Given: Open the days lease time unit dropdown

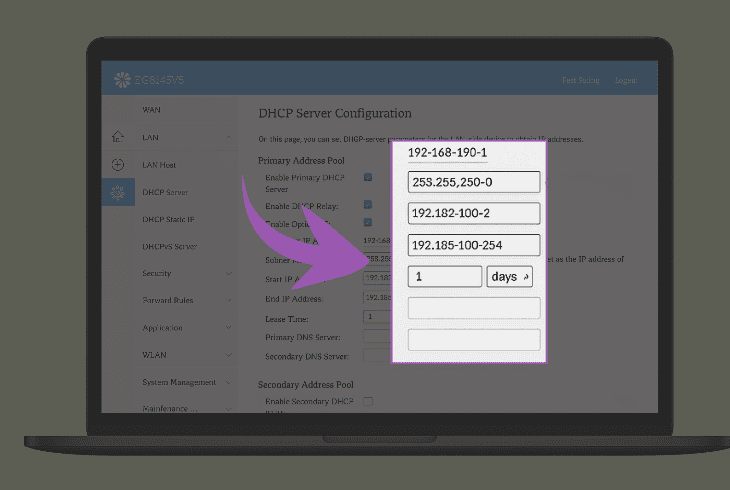Looking at the screenshot, I should [x=510, y=276].
